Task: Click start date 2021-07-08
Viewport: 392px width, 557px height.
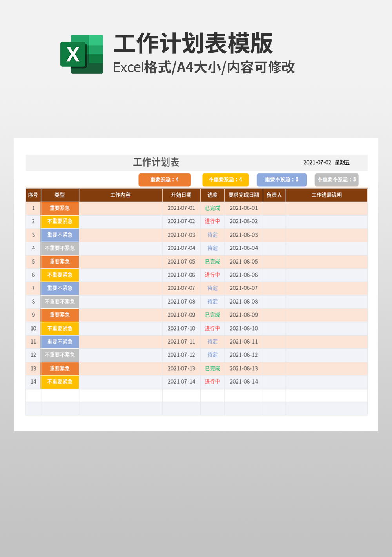Action: (181, 302)
